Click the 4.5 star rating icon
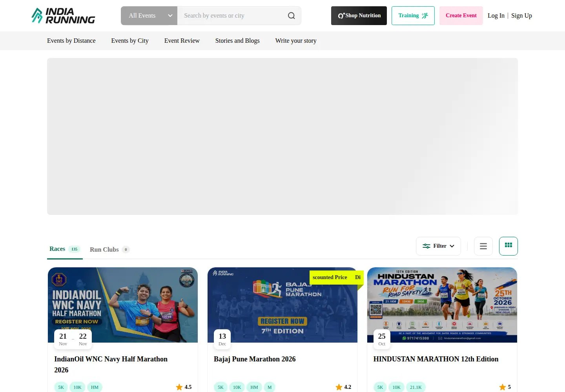The height and width of the screenshot is (392, 565). coord(179,387)
